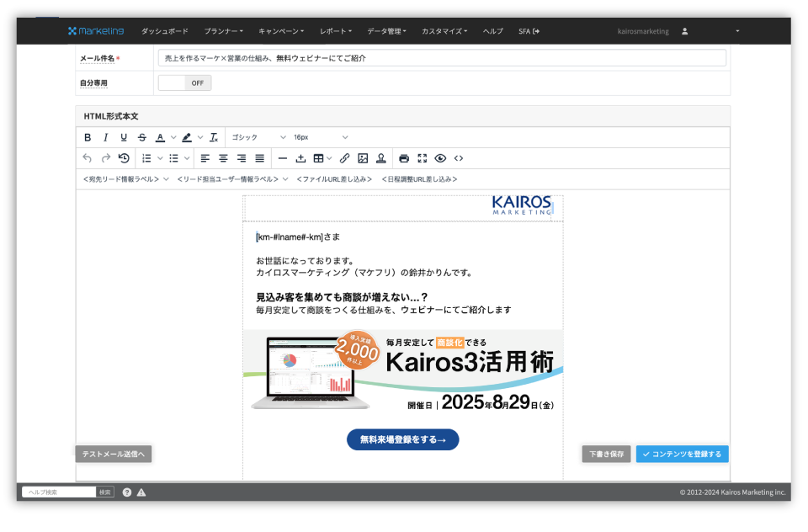This screenshot has height=532, width=808.
Task: Insert a bulleted list
Action: tap(173, 158)
